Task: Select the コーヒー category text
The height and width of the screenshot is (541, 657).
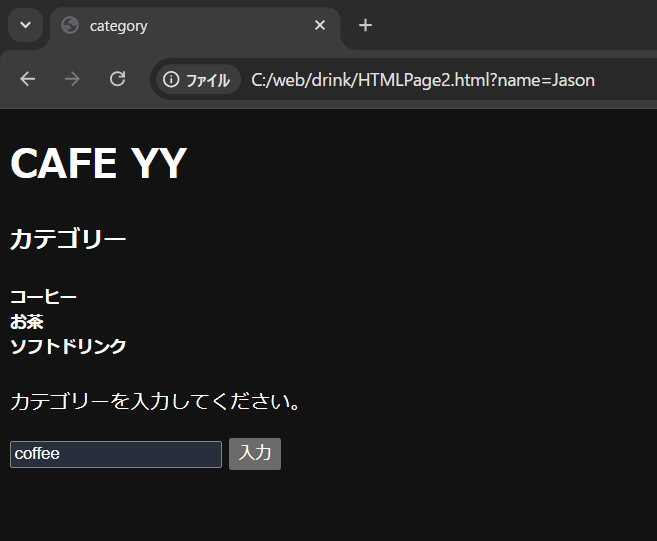Action: 43,297
